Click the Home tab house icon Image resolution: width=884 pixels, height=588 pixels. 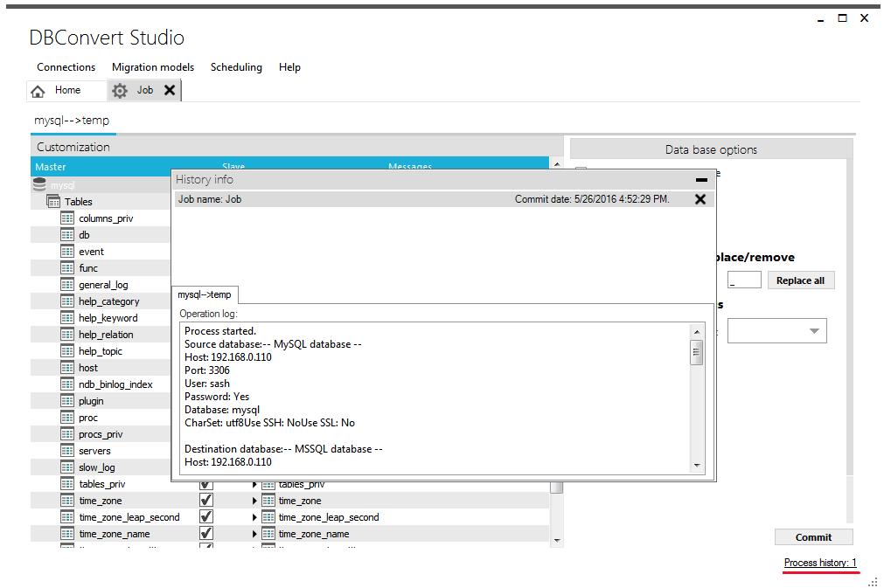click(x=38, y=89)
